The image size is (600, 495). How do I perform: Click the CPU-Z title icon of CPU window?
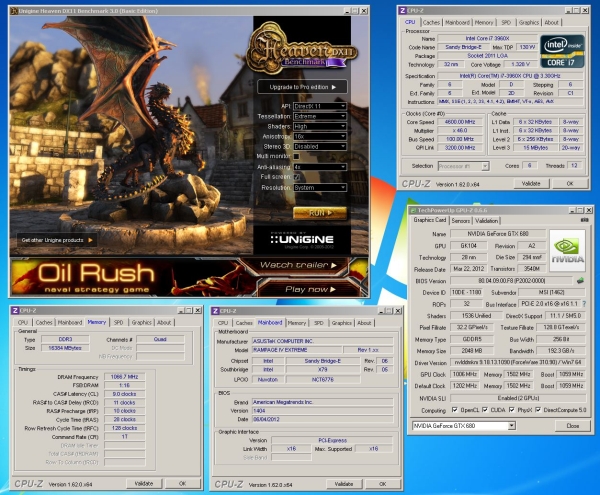(402, 10)
